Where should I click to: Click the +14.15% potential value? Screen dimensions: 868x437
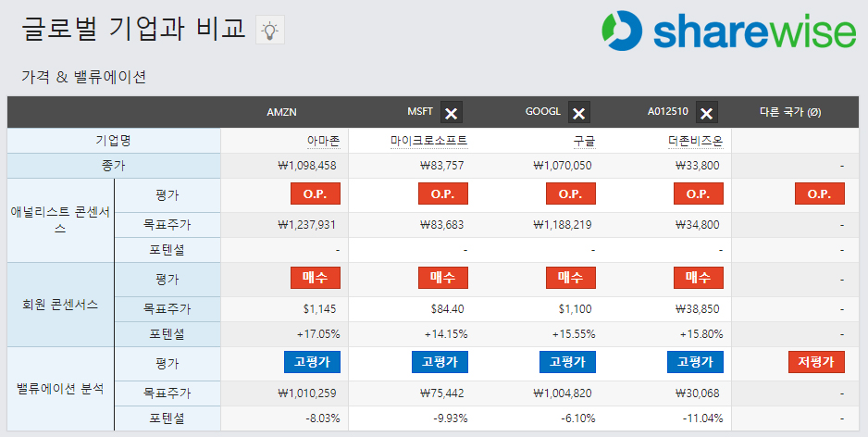[446, 334]
